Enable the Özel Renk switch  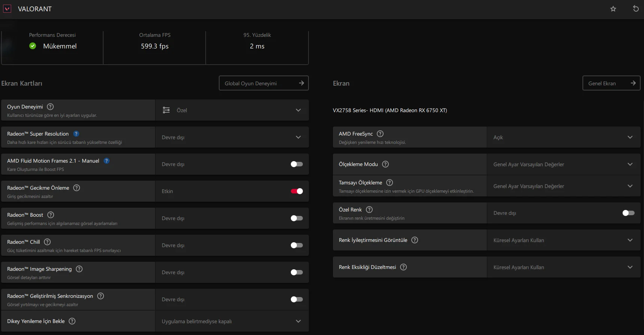click(628, 213)
